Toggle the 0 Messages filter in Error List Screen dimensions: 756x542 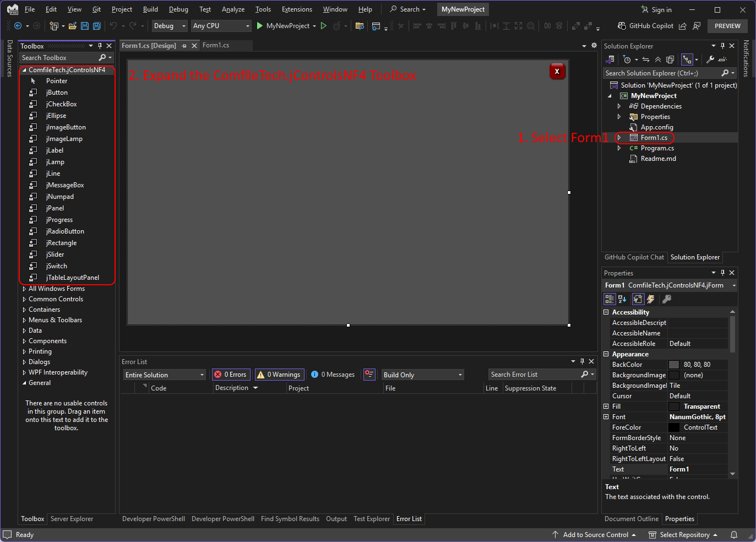coord(333,375)
